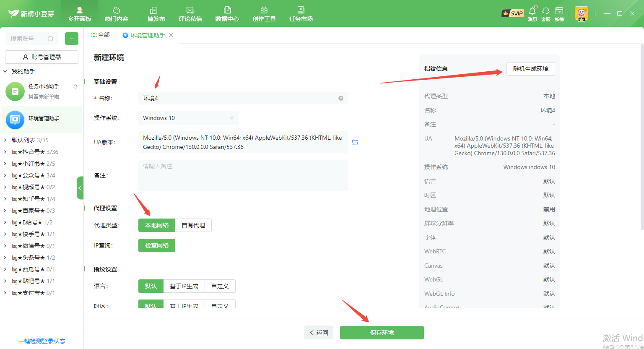The image size is (644, 349).
Task: Expand the log★B站号★ 1/2 group
Action: [x=5, y=222]
